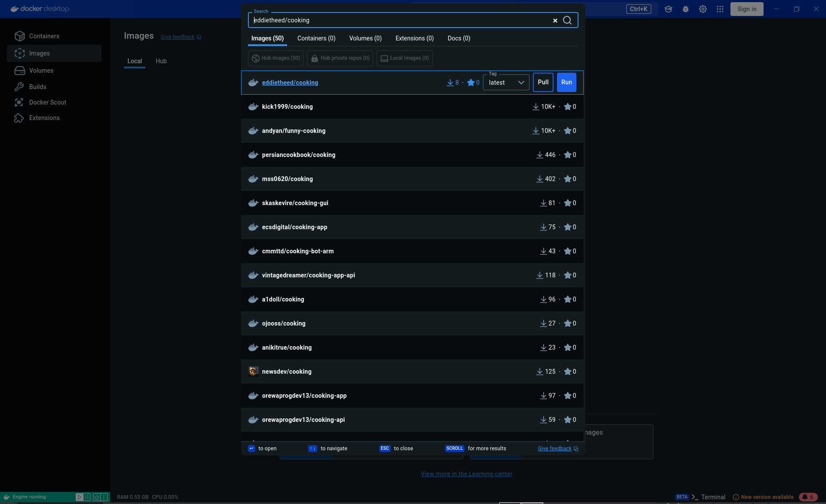The image size is (826, 504).
Task: Select persiancookbook/cooking result
Action: pos(412,155)
